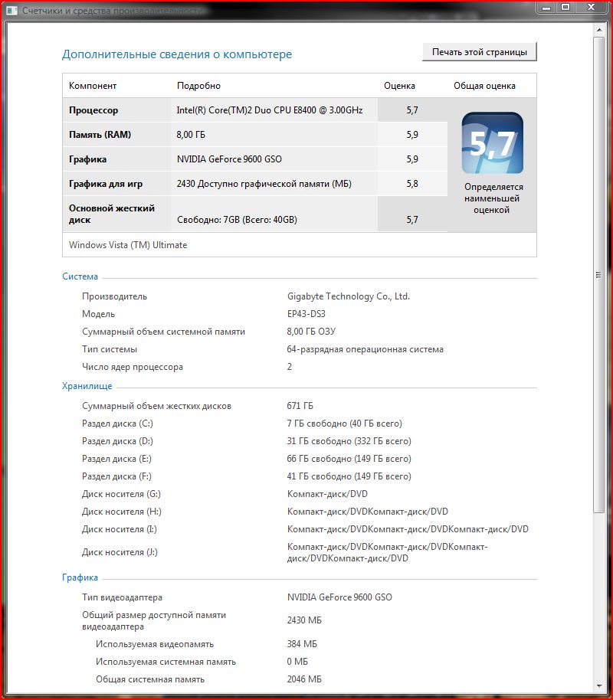Select the 'Процессор' component row
Screen dimensions: 613x700
[93, 110]
